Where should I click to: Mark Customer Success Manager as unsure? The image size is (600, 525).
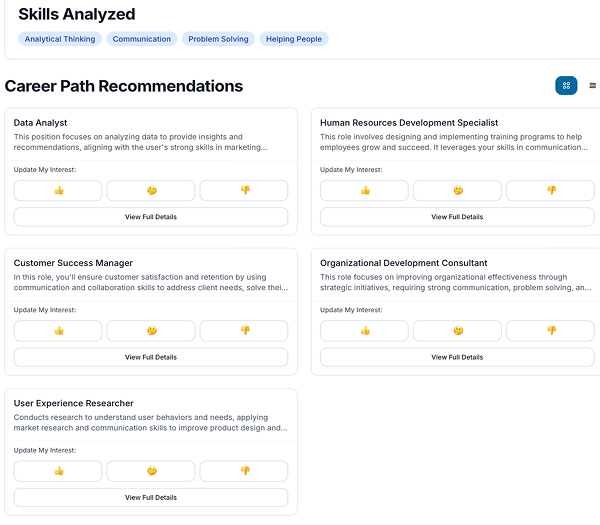pos(151,331)
